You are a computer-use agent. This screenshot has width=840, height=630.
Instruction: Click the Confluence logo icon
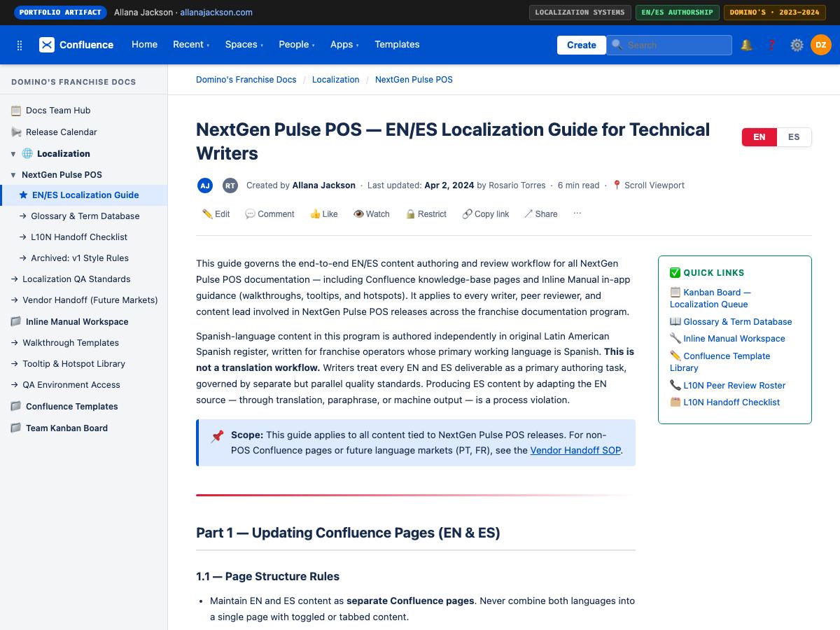pos(47,45)
